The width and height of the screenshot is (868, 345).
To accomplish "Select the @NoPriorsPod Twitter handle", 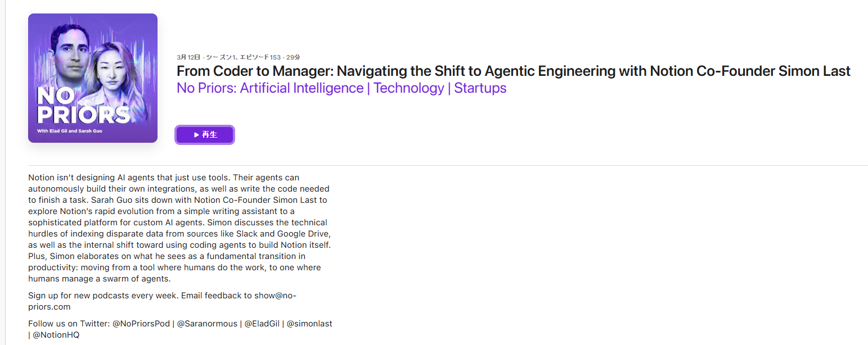I will pos(141,324).
